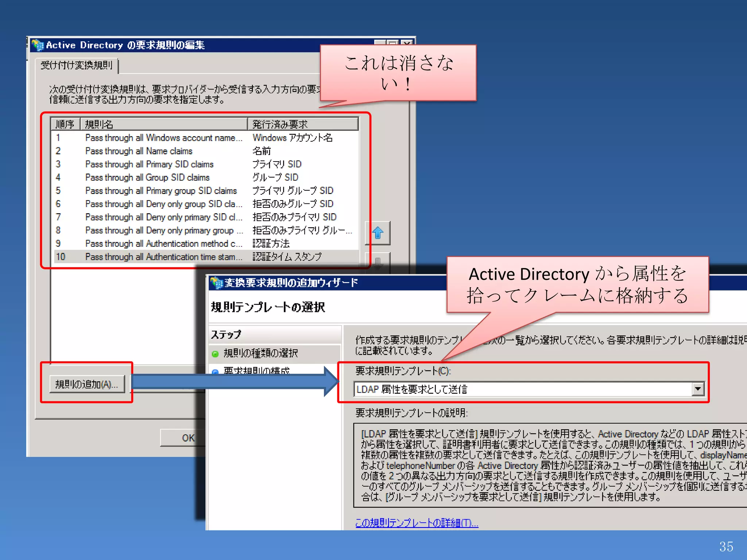This screenshot has width=747, height=560.
Task: Click the 認証タイム スタンプ claim cell
Action: point(287,257)
